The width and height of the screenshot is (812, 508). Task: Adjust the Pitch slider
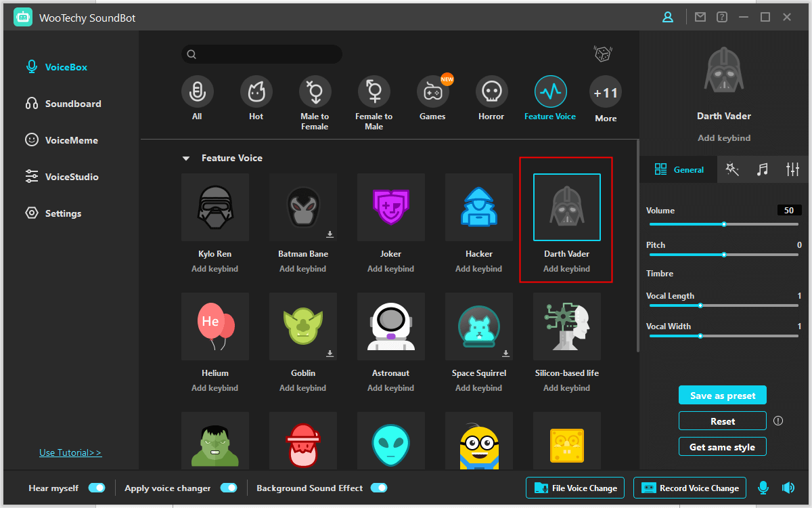[724, 255]
